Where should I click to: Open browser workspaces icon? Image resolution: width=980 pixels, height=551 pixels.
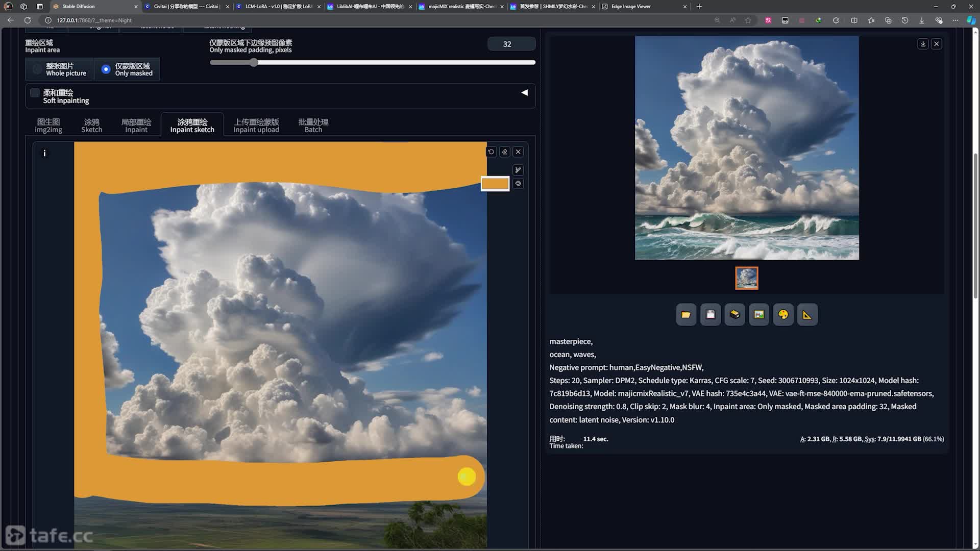click(x=23, y=7)
